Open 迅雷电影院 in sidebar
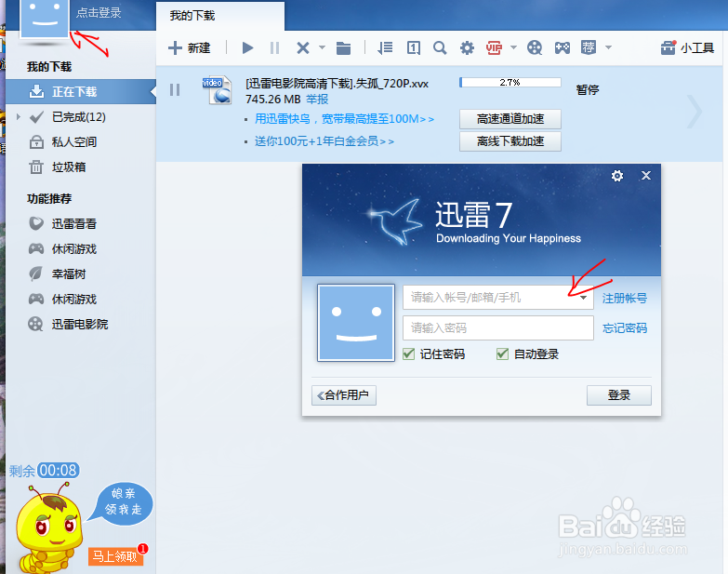Screen dimensions: 728x574 [x=81, y=324]
